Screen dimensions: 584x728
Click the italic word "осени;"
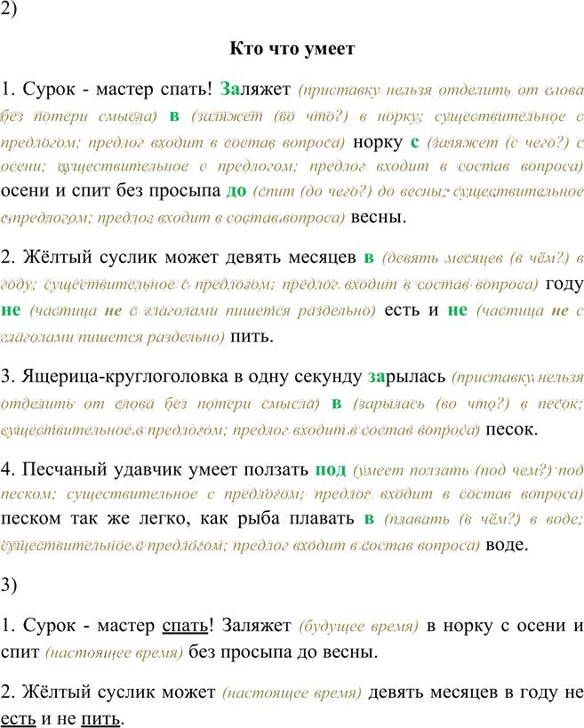(23, 165)
